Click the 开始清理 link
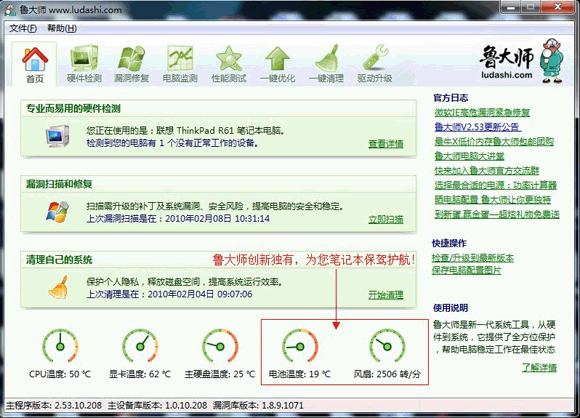The image size is (580, 418). click(386, 295)
